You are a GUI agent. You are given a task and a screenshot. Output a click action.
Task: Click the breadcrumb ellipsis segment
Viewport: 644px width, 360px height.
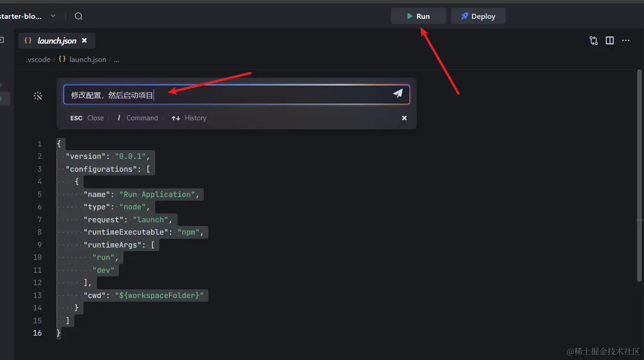point(117,59)
